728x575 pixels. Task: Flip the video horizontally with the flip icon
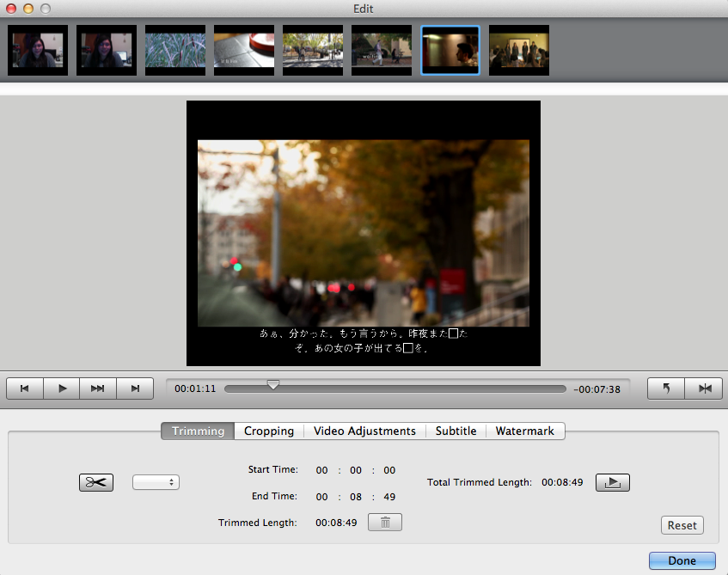tap(704, 388)
